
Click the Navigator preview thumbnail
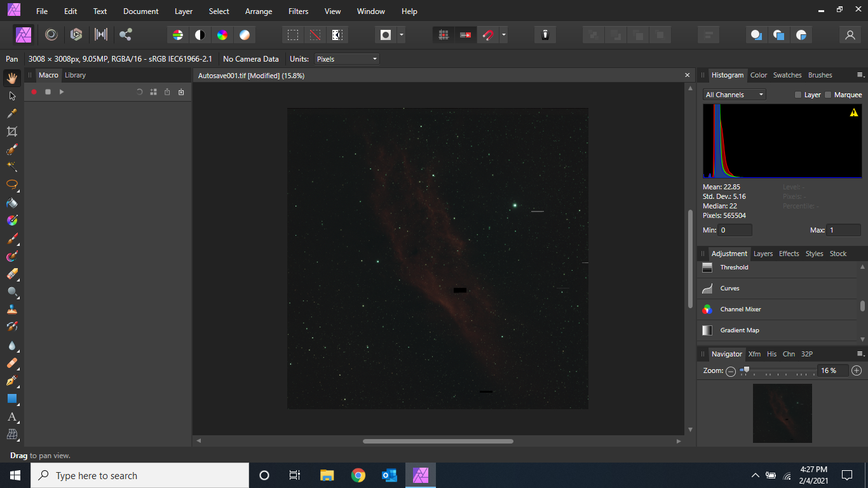click(x=782, y=413)
